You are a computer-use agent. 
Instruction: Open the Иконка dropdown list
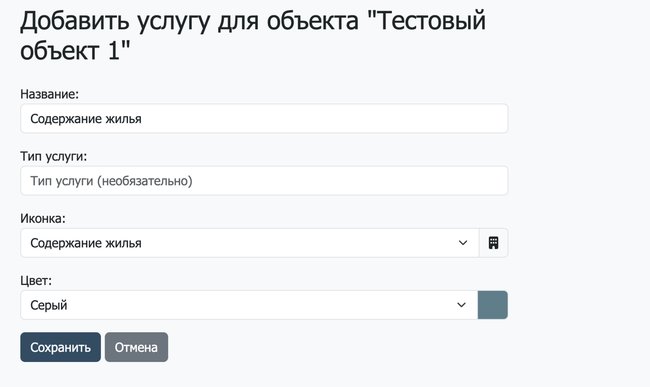point(250,243)
